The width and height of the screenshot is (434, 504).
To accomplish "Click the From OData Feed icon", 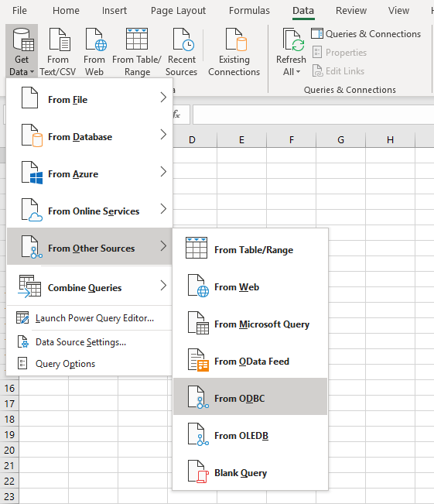I will (x=198, y=360).
